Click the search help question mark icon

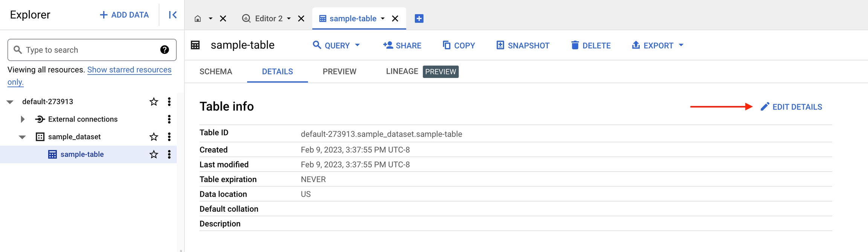165,50
